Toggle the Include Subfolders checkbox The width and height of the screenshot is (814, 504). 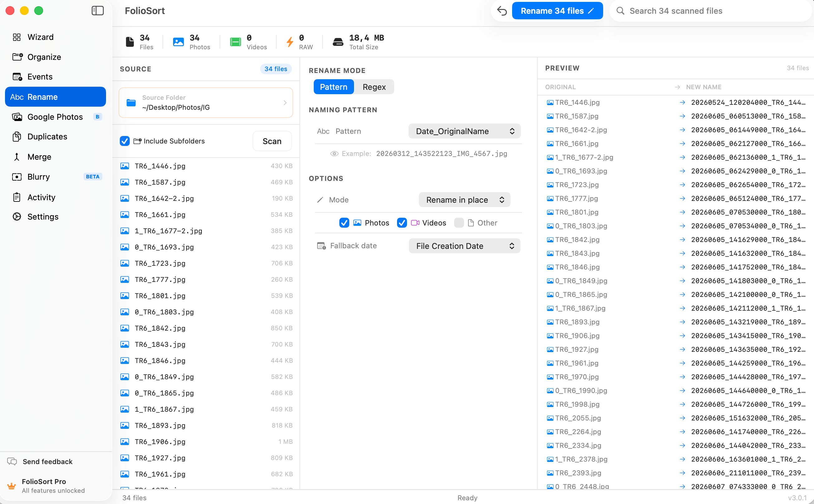click(125, 141)
